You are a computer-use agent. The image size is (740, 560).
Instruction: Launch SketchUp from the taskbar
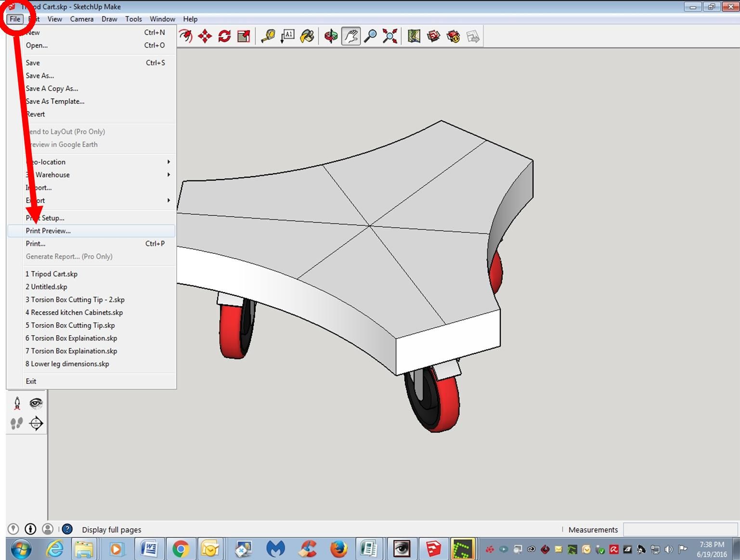tap(433, 548)
